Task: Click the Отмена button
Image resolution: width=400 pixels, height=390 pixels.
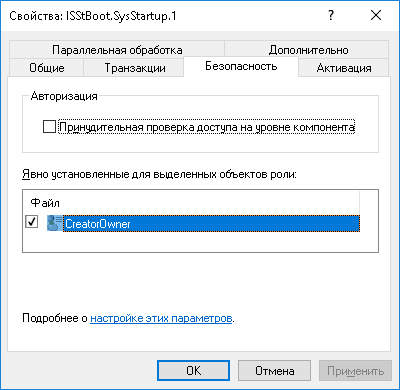Action: 274,370
